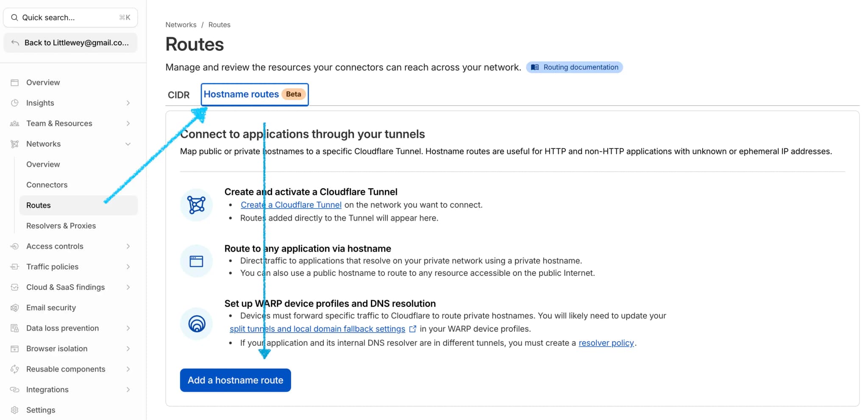Follow the resolver policy link
868x420 pixels.
tap(606, 343)
